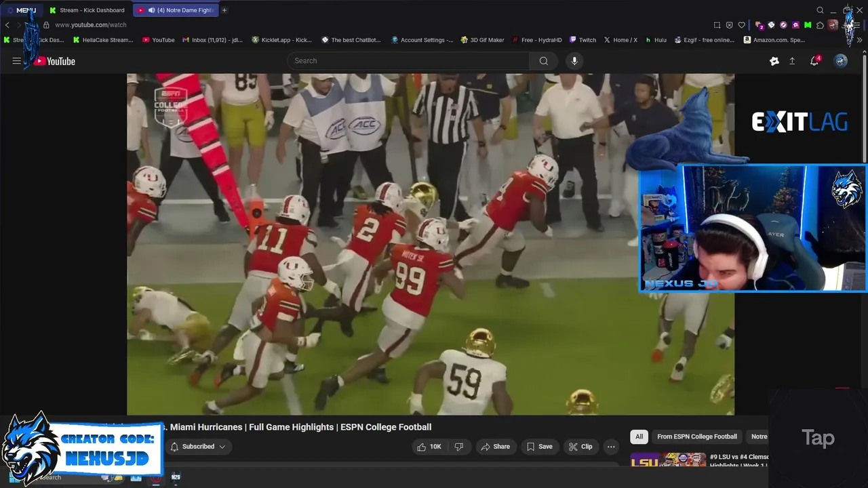
Task: Show more bookmarks double-chevron
Action: tap(859, 40)
